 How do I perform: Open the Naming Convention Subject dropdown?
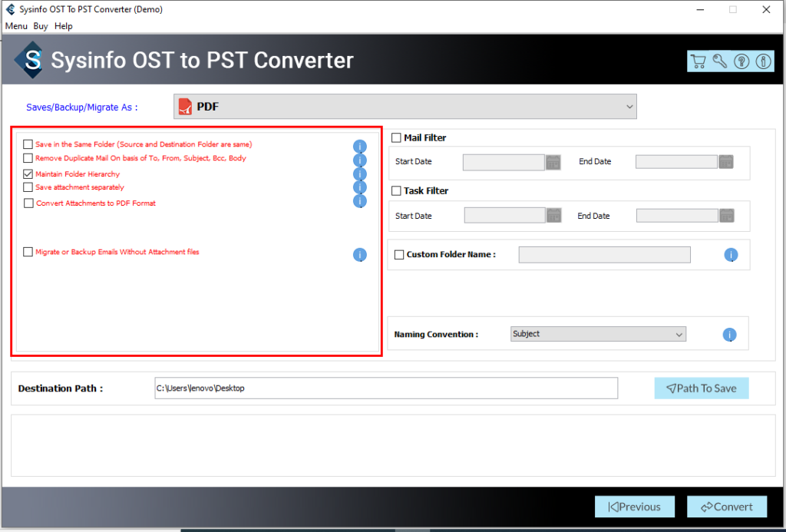point(598,334)
